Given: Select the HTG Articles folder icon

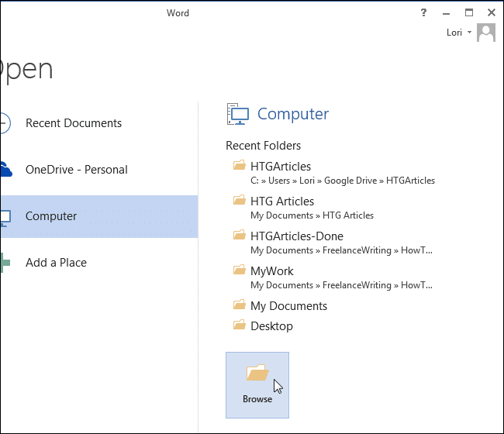Looking at the screenshot, I should 239,201.
